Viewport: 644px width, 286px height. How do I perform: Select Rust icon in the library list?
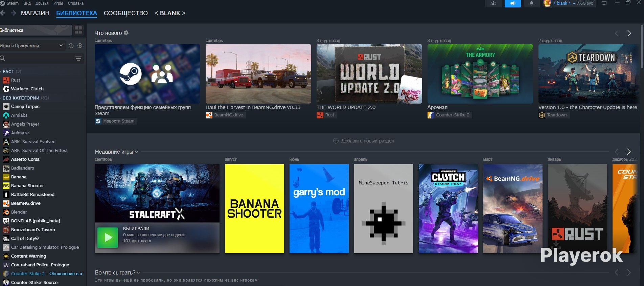(6, 80)
